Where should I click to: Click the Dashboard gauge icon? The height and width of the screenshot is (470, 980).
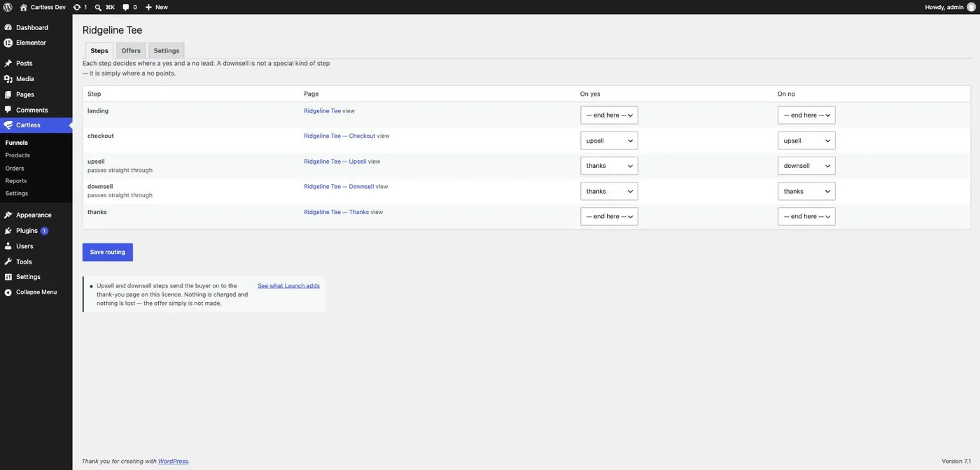click(x=8, y=27)
